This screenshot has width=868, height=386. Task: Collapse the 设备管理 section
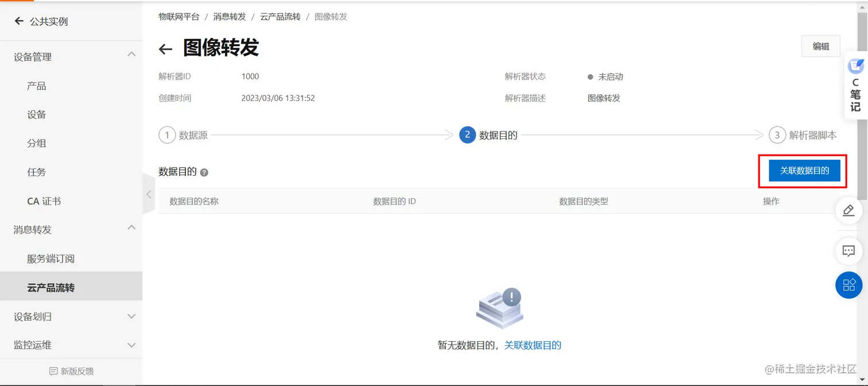click(x=131, y=55)
